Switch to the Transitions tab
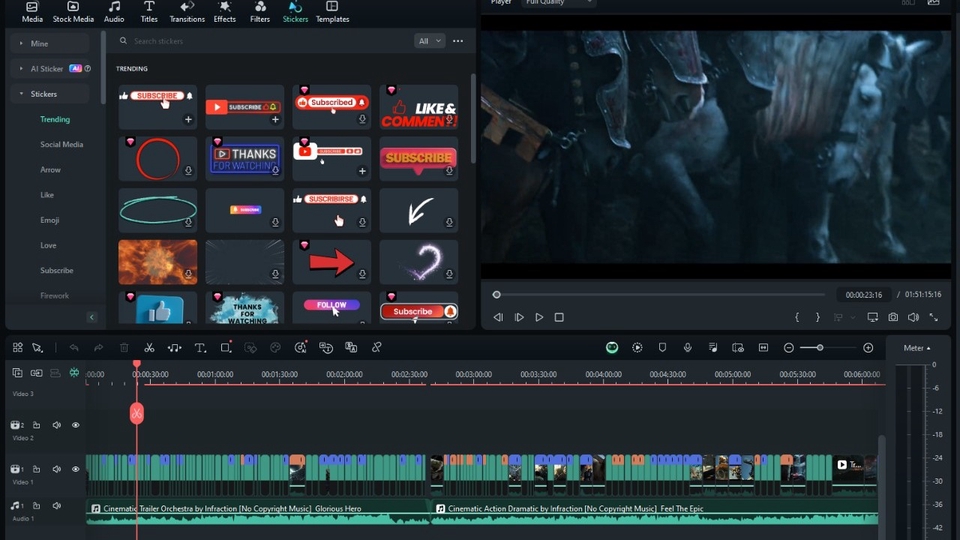Viewport: 960px width, 540px height. pos(186,12)
